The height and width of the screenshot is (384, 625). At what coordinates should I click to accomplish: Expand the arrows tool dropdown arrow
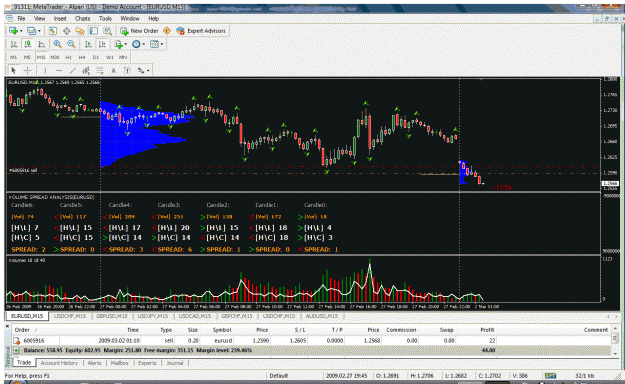[x=148, y=71]
